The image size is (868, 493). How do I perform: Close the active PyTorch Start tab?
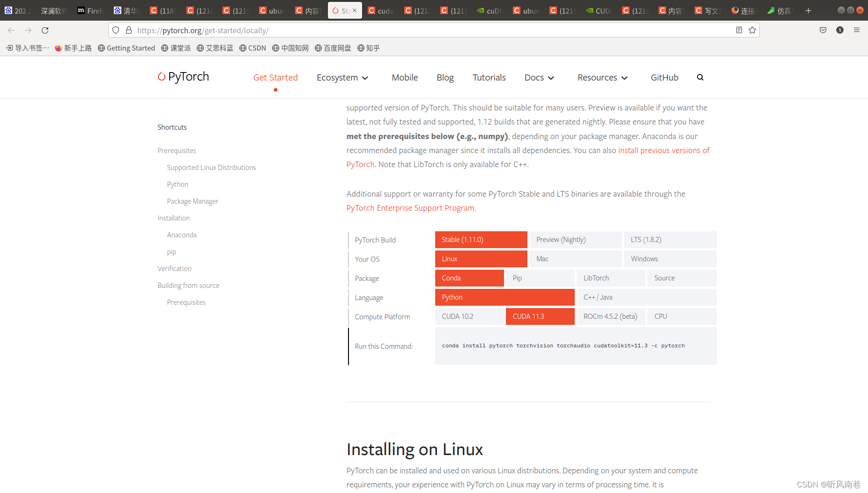[355, 10]
